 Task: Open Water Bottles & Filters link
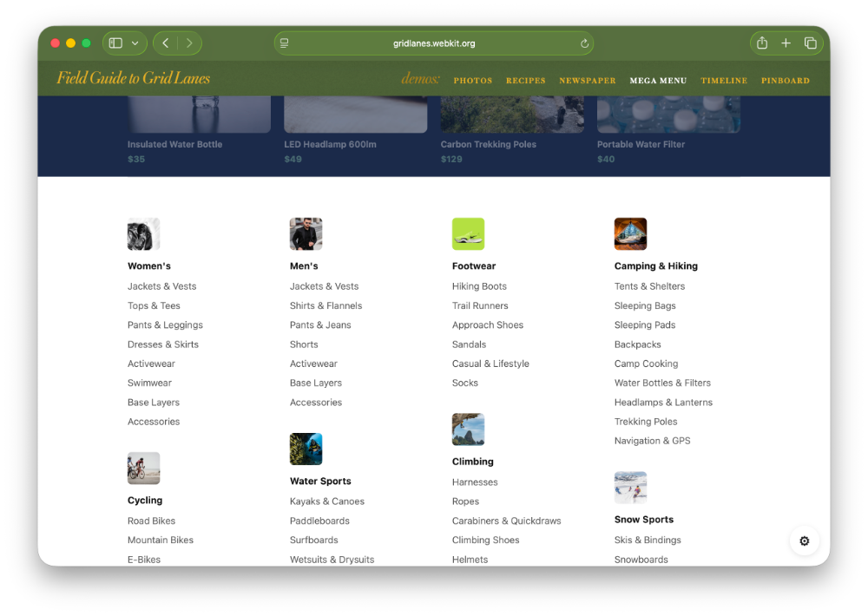click(x=662, y=383)
